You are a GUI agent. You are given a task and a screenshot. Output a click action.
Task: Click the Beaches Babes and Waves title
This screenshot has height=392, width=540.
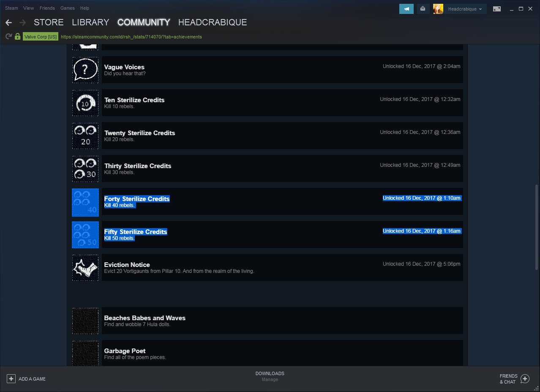[x=145, y=318]
